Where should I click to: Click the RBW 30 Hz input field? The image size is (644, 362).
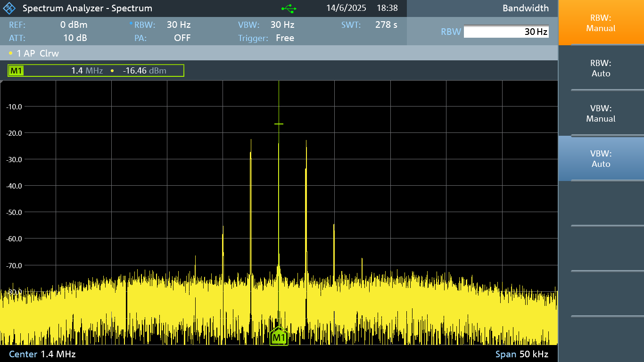(506, 32)
